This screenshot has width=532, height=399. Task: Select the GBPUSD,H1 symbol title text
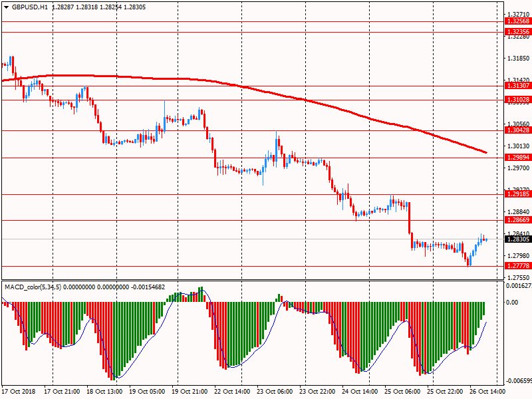point(30,7)
